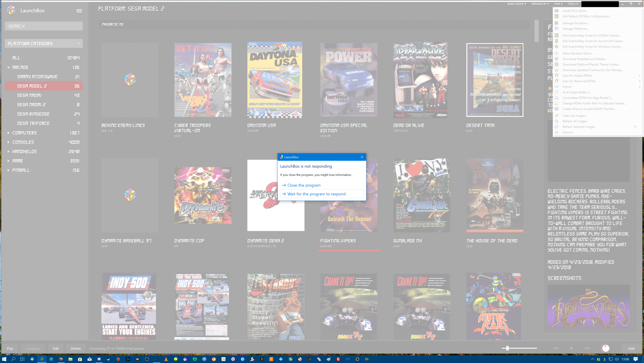Viewport: 644px width, 363px height.
Task: Click the Manage Emulators chip icon
Action: [x=557, y=23]
